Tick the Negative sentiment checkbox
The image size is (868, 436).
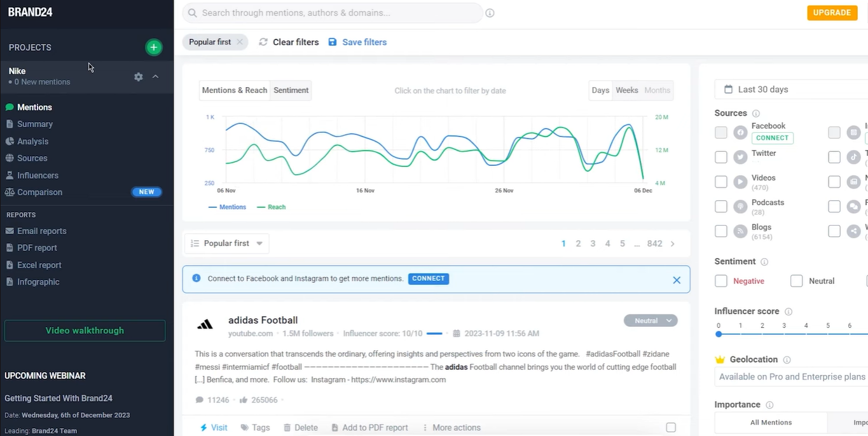pyautogui.click(x=720, y=281)
